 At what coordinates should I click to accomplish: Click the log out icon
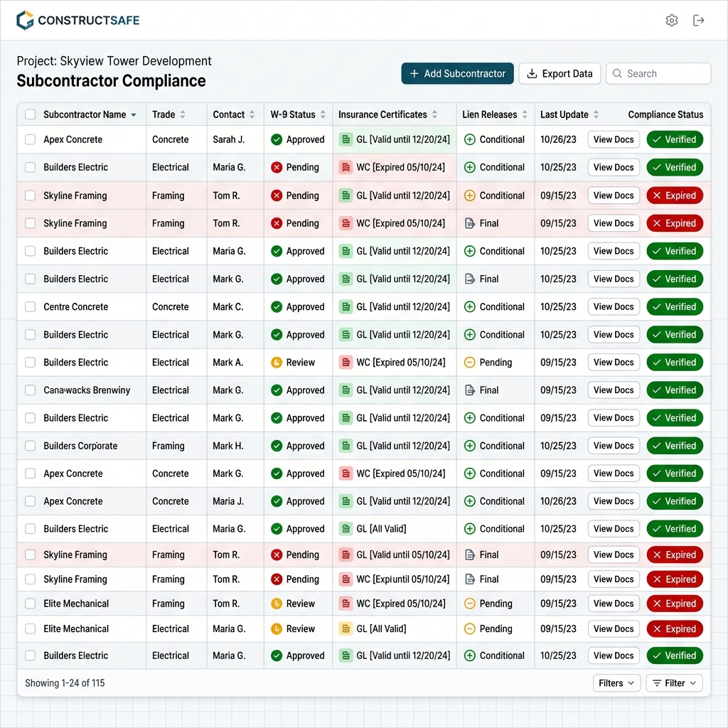click(x=699, y=21)
